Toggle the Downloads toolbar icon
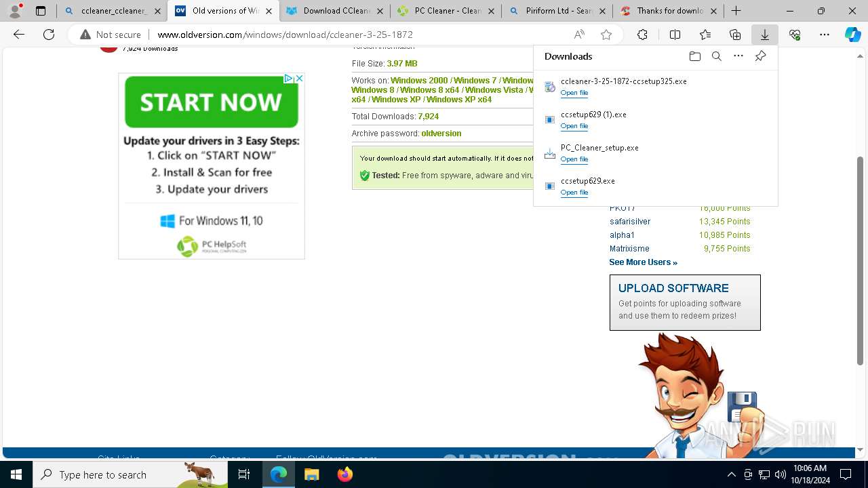 pos(765,35)
